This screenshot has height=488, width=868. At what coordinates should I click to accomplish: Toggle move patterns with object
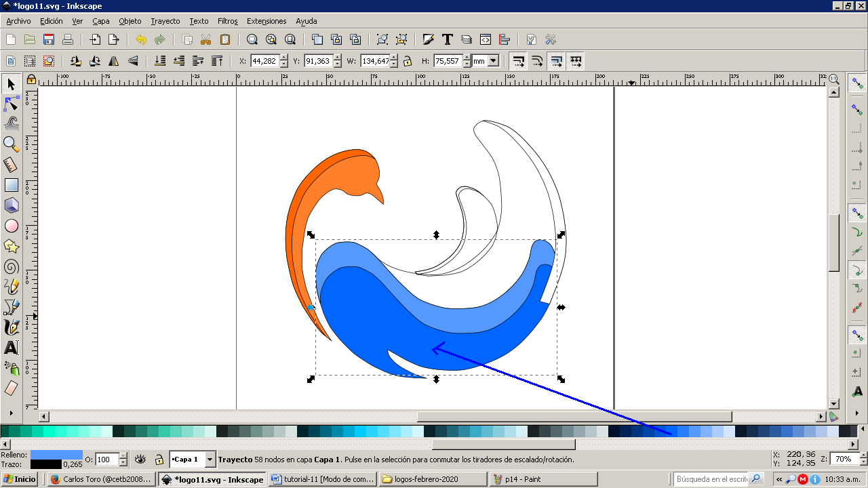(x=576, y=61)
